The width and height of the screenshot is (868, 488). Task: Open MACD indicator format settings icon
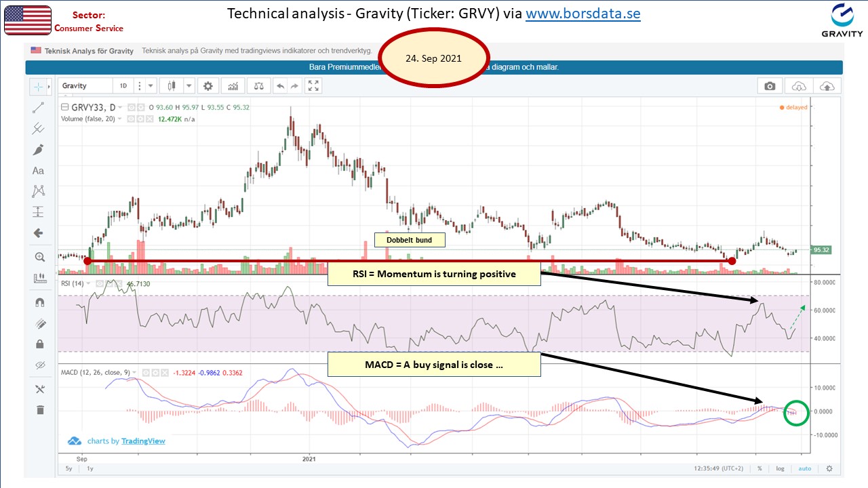(x=155, y=372)
